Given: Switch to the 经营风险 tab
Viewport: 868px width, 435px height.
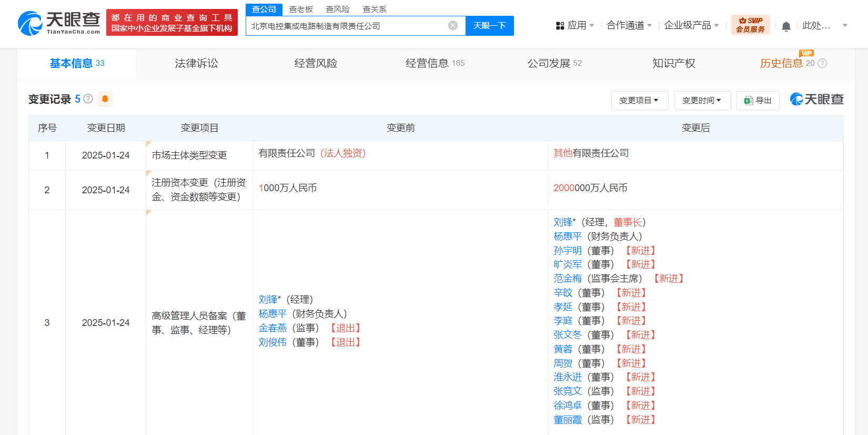Looking at the screenshot, I should [316, 64].
